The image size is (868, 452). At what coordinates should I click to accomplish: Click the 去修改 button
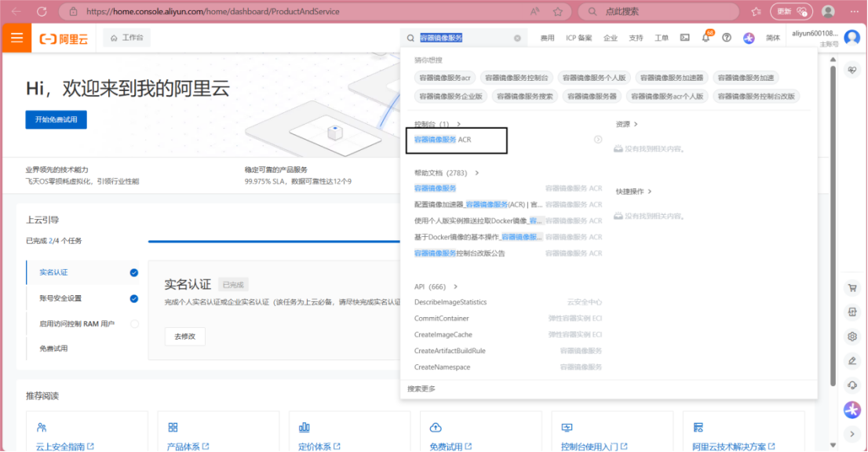(185, 337)
